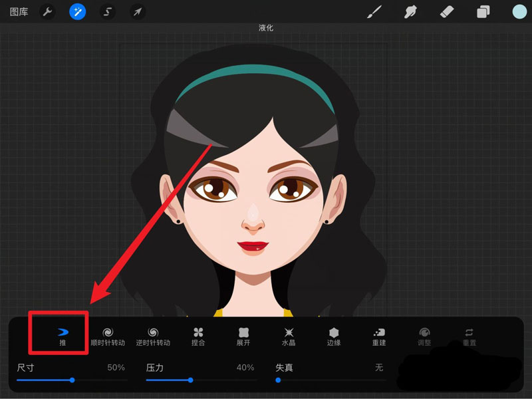The image size is (532, 399).
Task: Open the 图库 gallery
Action: pos(19,11)
